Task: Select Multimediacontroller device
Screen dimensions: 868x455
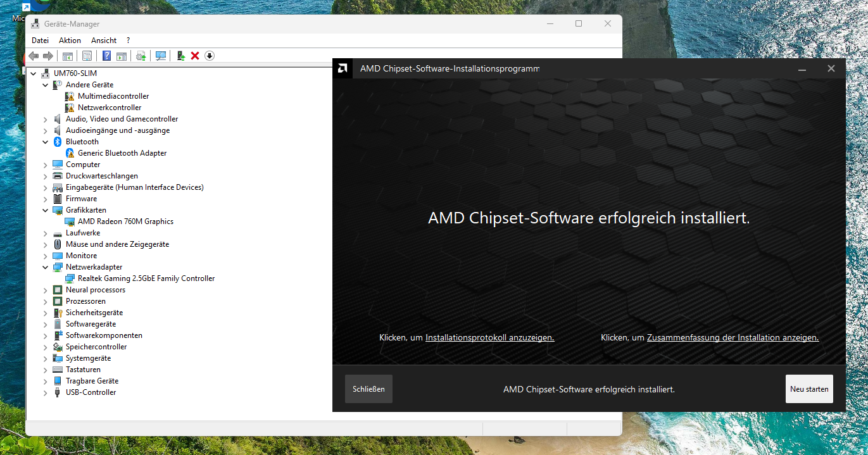Action: [x=113, y=96]
